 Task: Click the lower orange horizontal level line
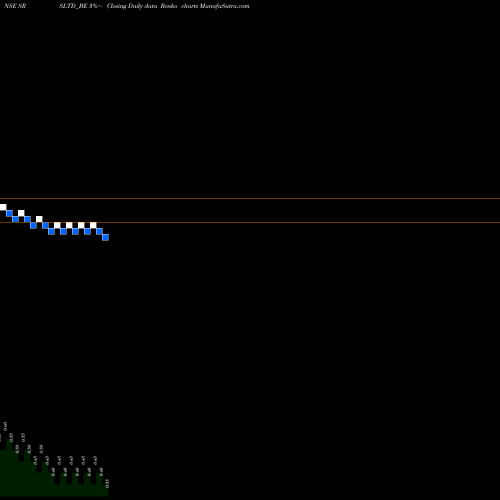pyautogui.click(x=250, y=222)
